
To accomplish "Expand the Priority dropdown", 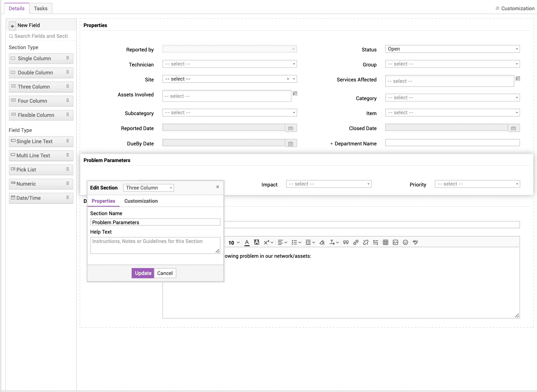I will tap(477, 184).
